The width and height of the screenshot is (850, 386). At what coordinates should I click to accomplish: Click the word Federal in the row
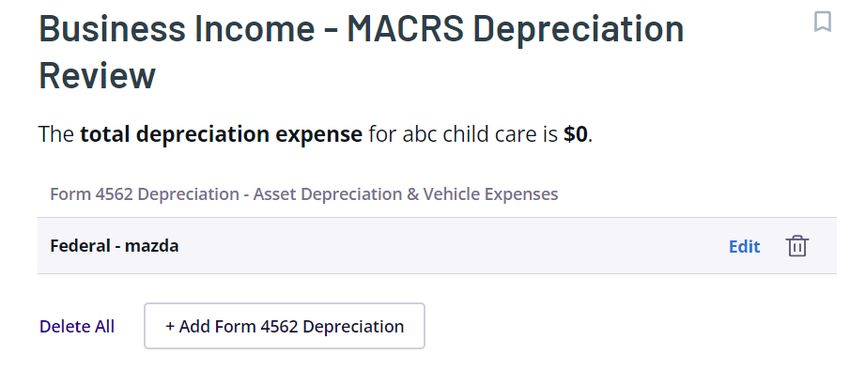pos(80,246)
